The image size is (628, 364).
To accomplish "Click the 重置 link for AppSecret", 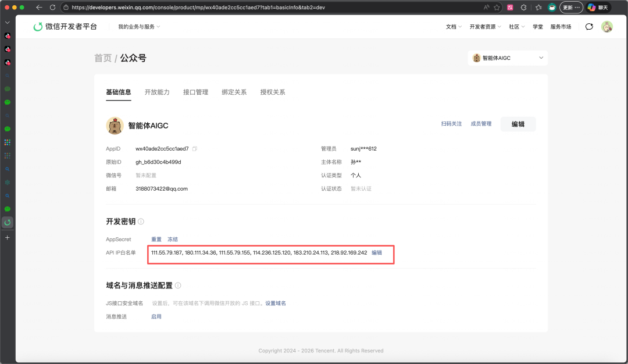I will tap(156, 239).
